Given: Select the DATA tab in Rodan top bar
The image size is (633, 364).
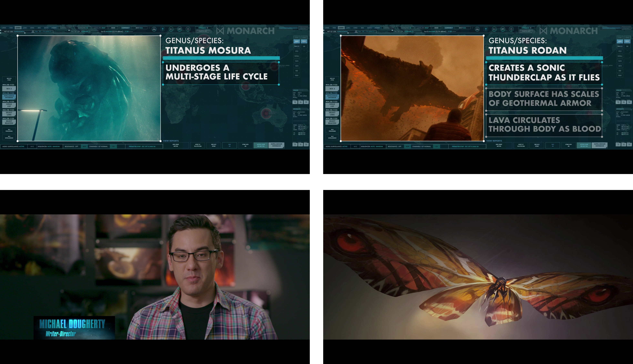Looking at the screenshot, I should click(370, 28).
